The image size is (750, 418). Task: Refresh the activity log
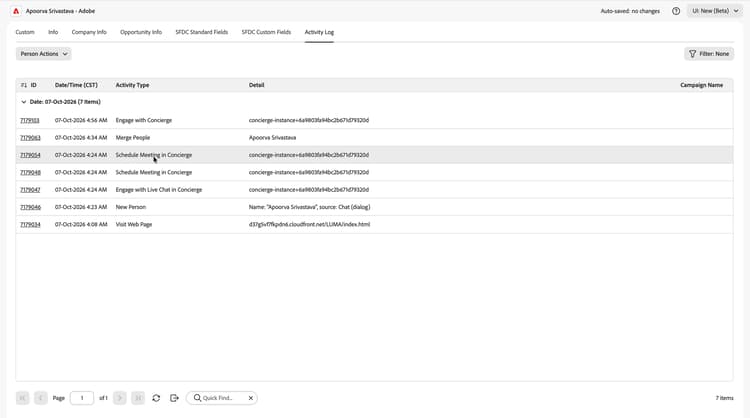tap(156, 398)
